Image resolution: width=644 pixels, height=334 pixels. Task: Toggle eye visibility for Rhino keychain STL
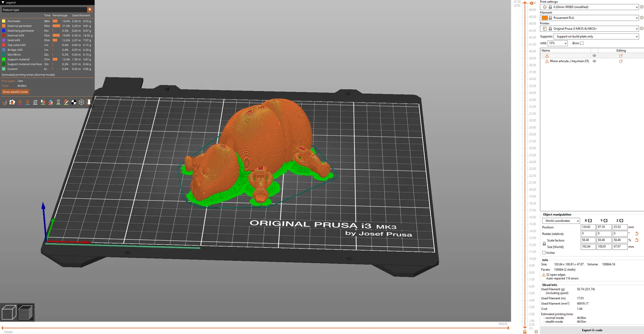594,61
